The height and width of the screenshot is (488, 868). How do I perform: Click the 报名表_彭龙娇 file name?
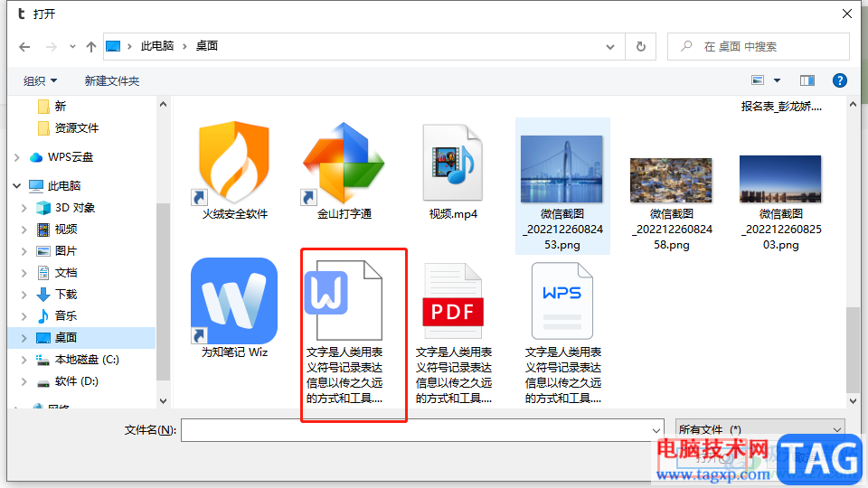tap(781, 107)
